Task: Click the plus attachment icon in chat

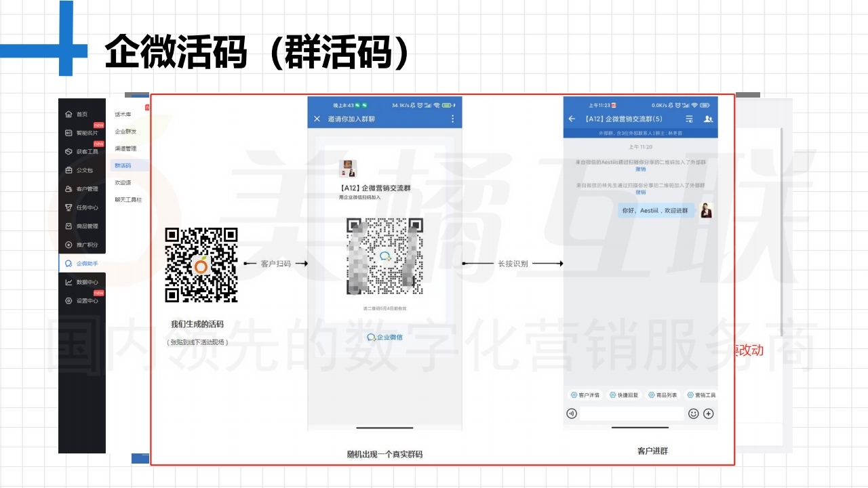Action: [709, 413]
